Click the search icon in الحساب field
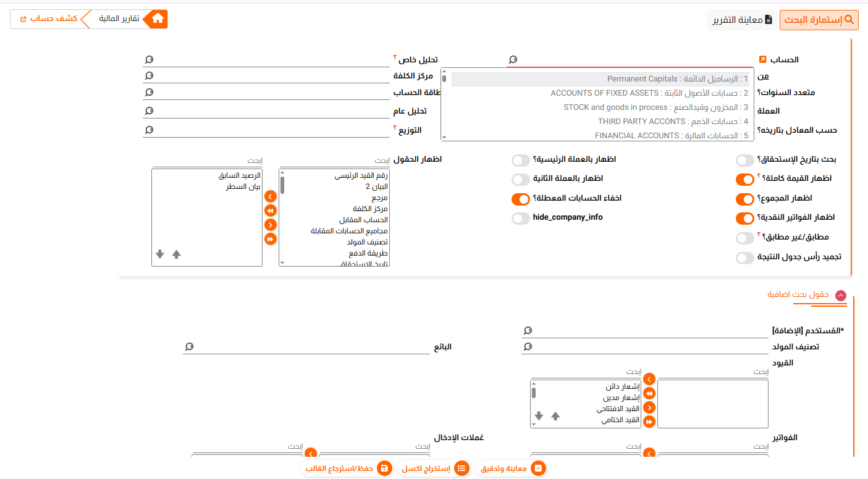This screenshot has width=868, height=479. pyautogui.click(x=512, y=60)
